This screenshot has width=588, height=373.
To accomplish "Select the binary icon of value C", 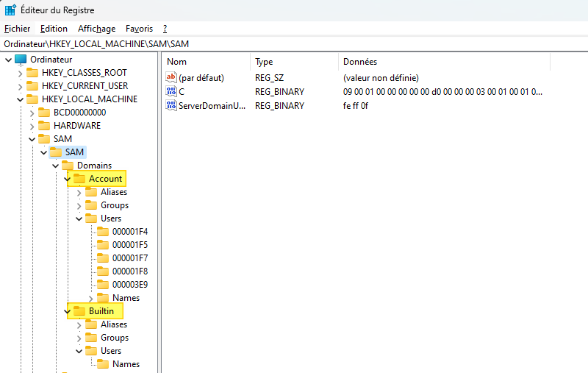I will [x=171, y=91].
